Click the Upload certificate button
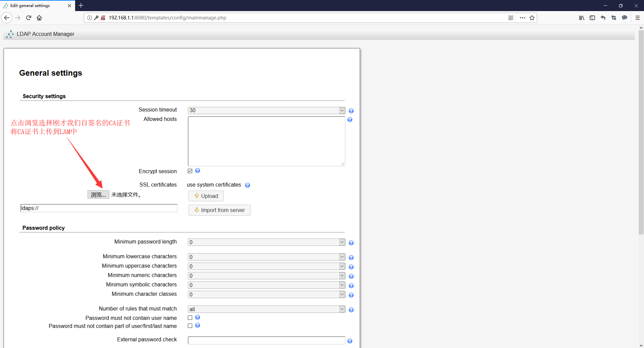The height and width of the screenshot is (348, 644). click(206, 196)
